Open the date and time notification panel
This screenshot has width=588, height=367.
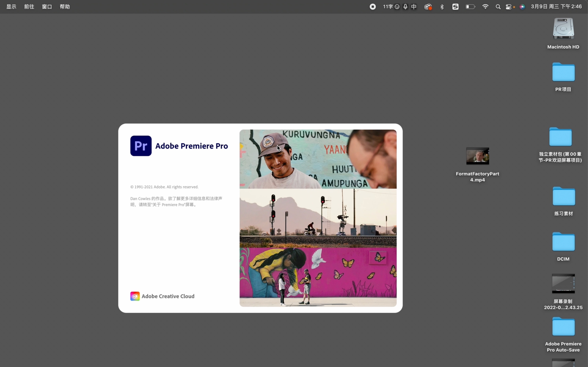pos(556,7)
